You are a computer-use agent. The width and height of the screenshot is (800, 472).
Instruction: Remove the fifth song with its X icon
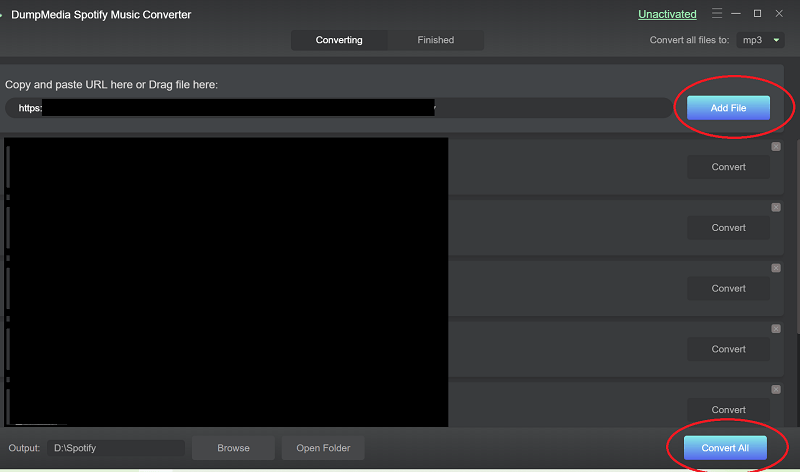pyautogui.click(x=776, y=390)
